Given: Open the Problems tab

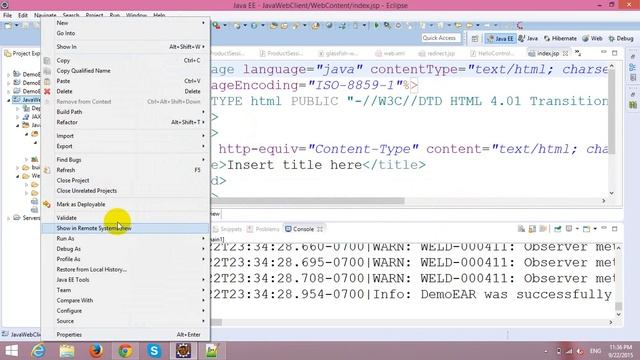Looking at the screenshot, I should (x=263, y=229).
